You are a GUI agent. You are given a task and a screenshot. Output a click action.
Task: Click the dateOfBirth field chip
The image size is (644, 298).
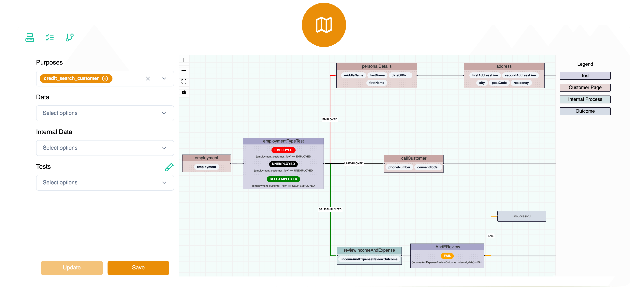(400, 76)
